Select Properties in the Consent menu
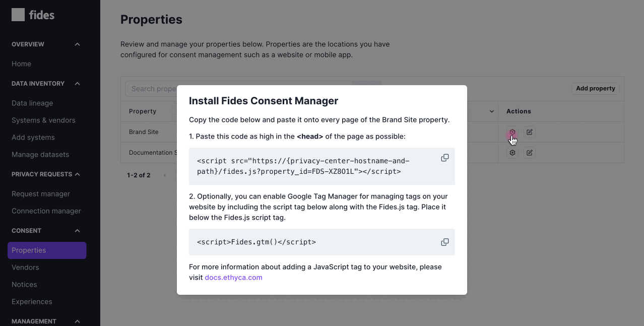The height and width of the screenshot is (326, 644). tap(47, 250)
